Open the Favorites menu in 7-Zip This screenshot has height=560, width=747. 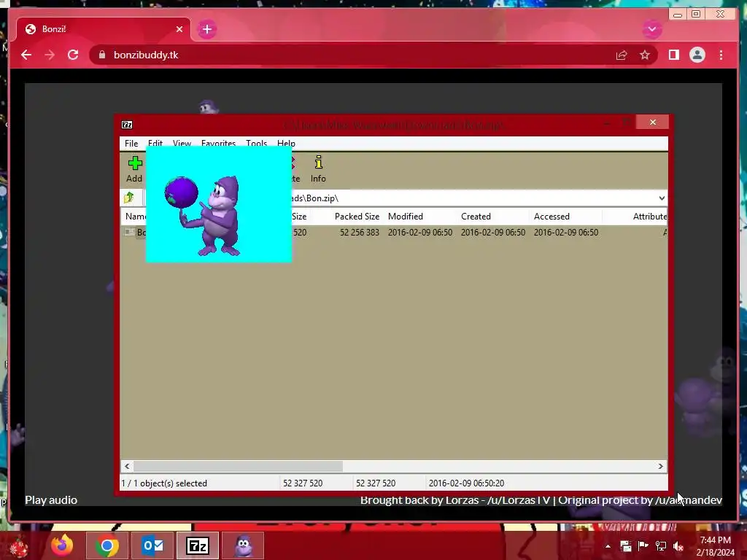point(218,142)
